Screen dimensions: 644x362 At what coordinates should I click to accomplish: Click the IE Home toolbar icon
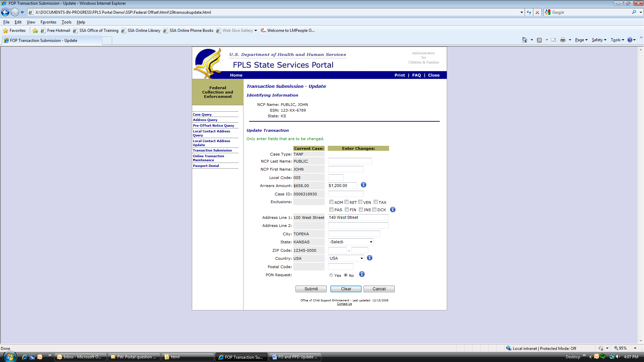(524, 40)
